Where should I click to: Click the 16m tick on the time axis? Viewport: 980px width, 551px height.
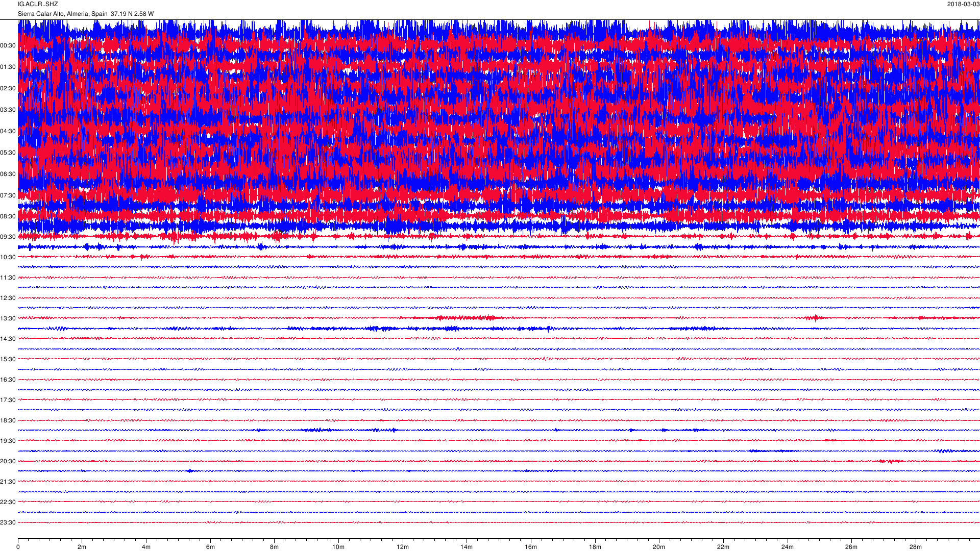pos(531,547)
